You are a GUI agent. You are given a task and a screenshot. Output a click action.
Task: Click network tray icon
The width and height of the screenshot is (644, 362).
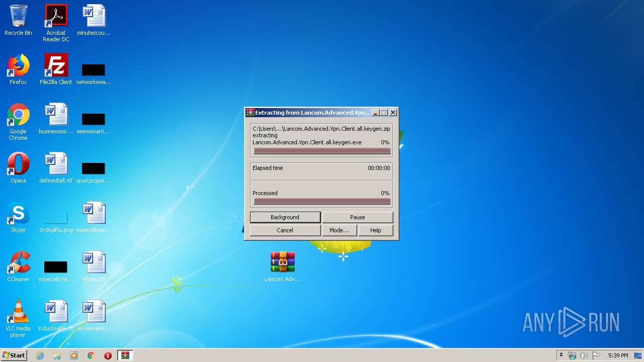coord(572,355)
